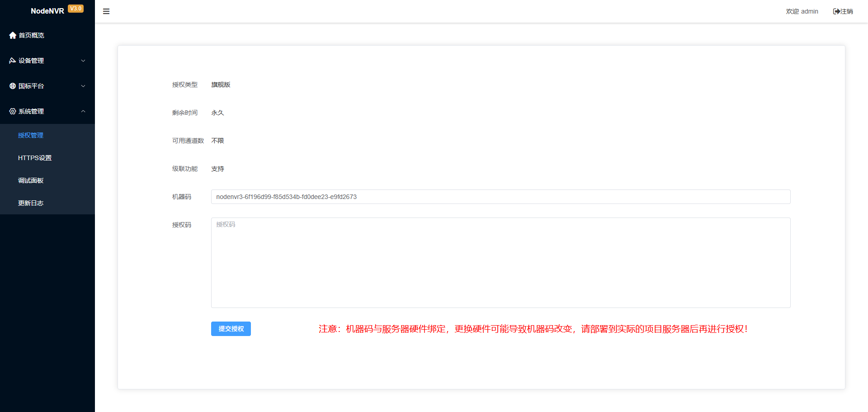Viewport: 868px width, 412px height.
Task: Click the gear icon beside 系统管理
Action: coord(13,111)
